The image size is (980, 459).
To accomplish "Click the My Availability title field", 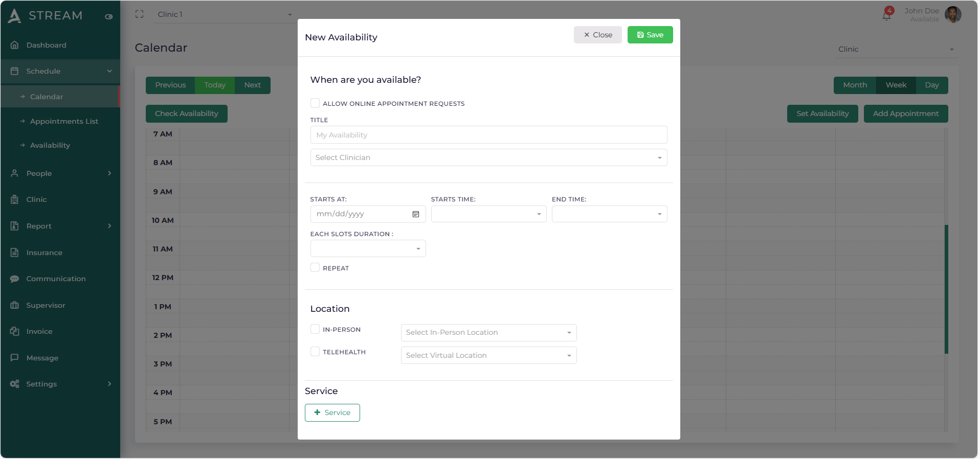I will (488, 135).
